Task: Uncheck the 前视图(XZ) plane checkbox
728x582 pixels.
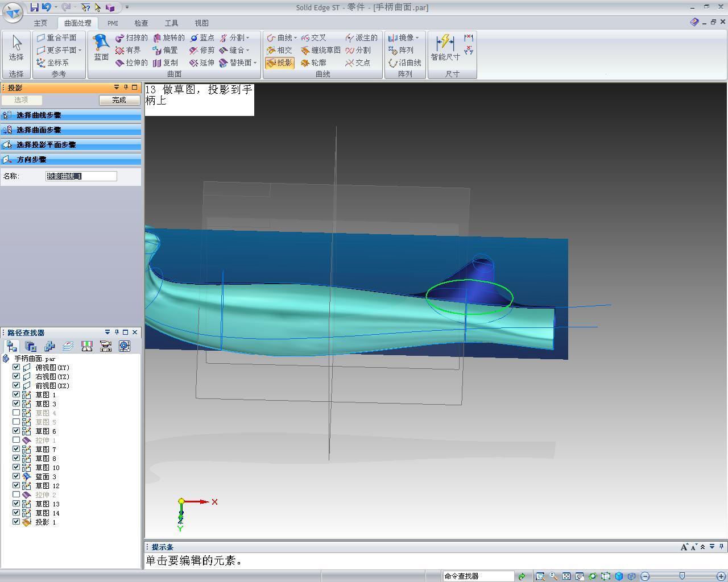Action: click(16, 385)
